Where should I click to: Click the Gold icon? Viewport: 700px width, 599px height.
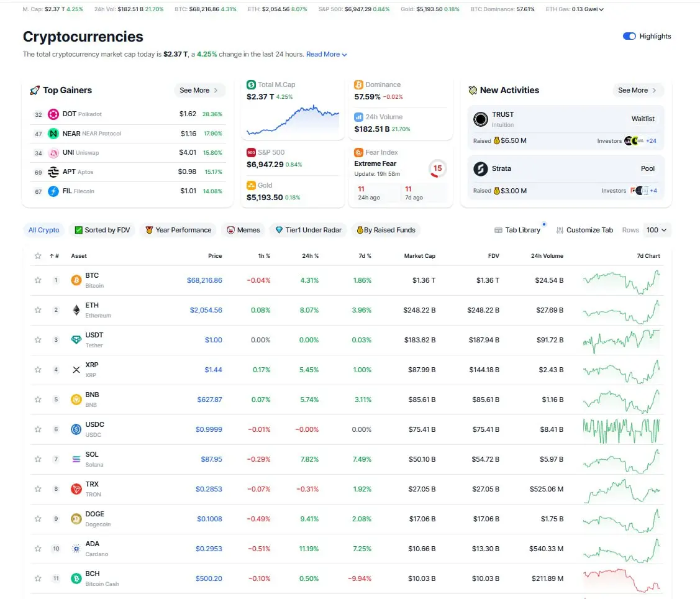point(252,185)
